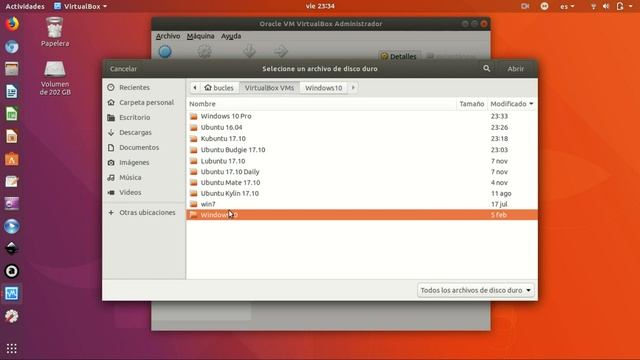This screenshot has width=640, height=360.
Task: Open the Archivo menu in VirtualBox
Action: tap(168, 36)
